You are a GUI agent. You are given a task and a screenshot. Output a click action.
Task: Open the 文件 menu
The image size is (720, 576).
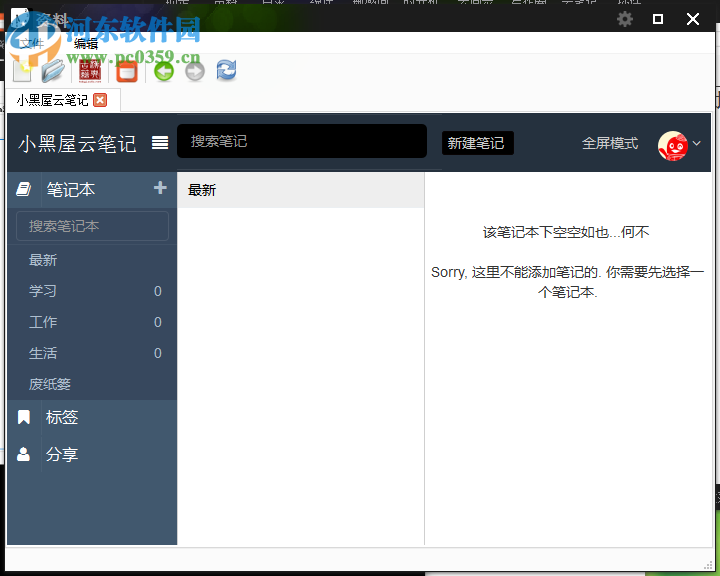32,44
